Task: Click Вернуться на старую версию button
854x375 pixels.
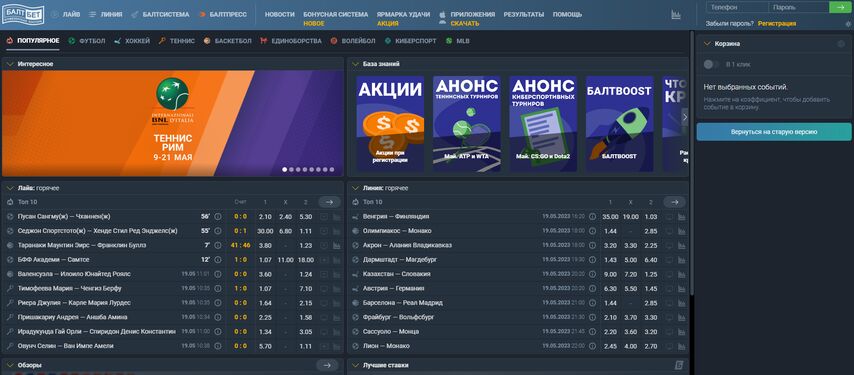Action: tap(773, 132)
